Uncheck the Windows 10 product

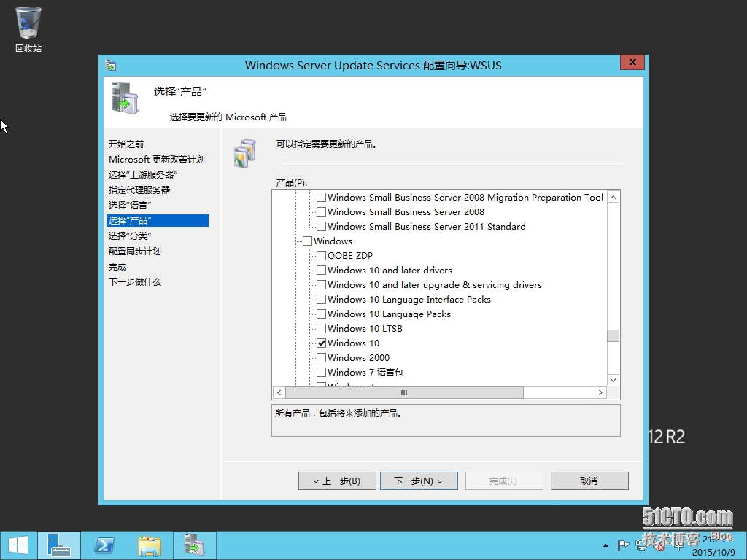(x=321, y=343)
